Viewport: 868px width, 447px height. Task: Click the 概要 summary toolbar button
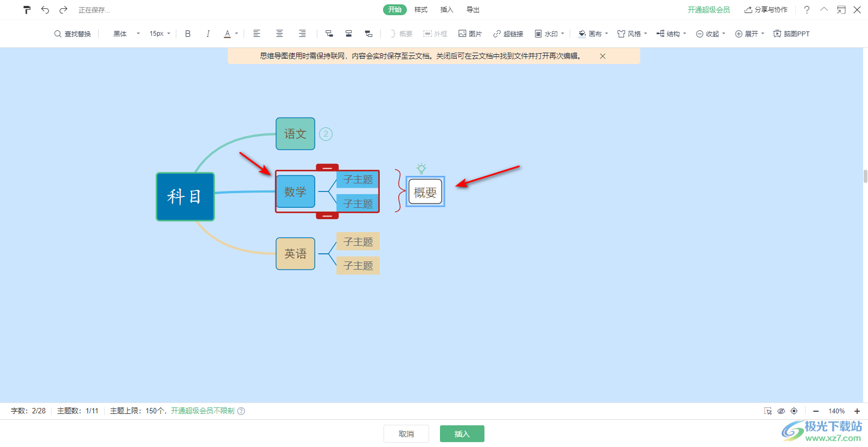401,34
